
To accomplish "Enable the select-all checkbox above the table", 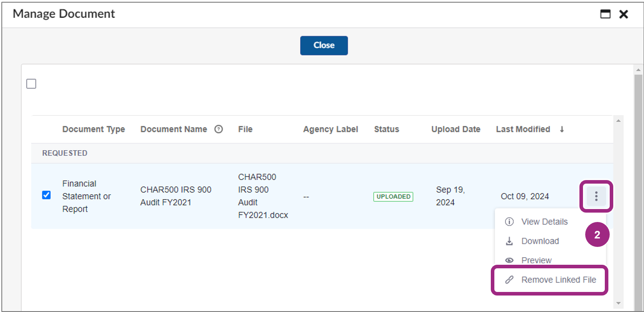I will pyautogui.click(x=31, y=83).
